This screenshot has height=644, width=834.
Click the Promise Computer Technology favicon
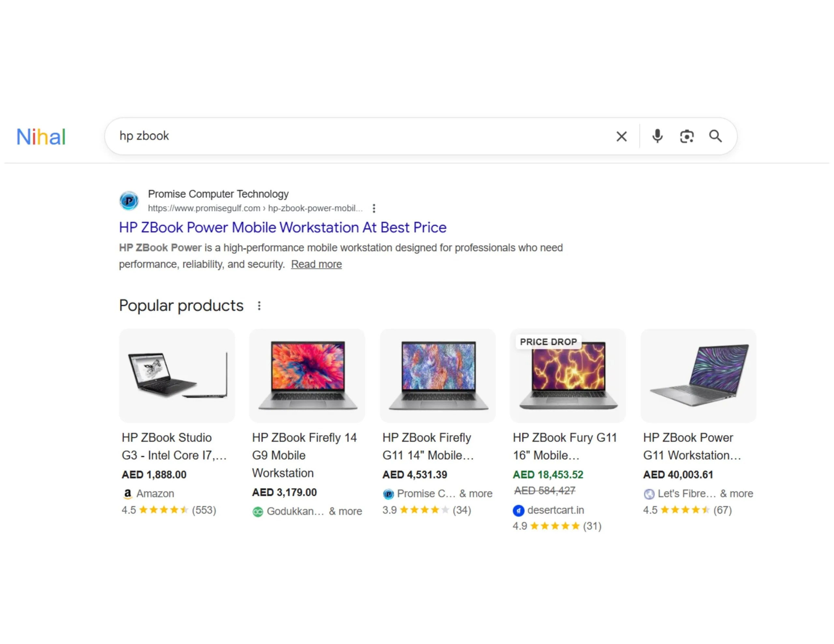point(129,200)
